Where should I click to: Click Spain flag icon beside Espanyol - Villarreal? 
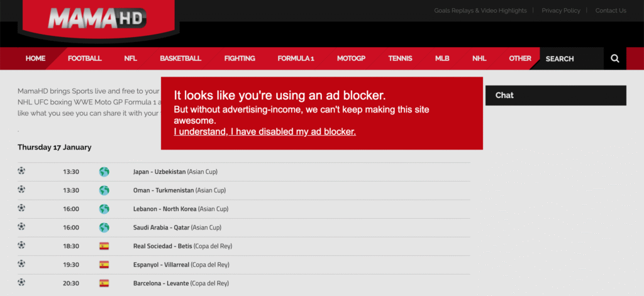(104, 265)
